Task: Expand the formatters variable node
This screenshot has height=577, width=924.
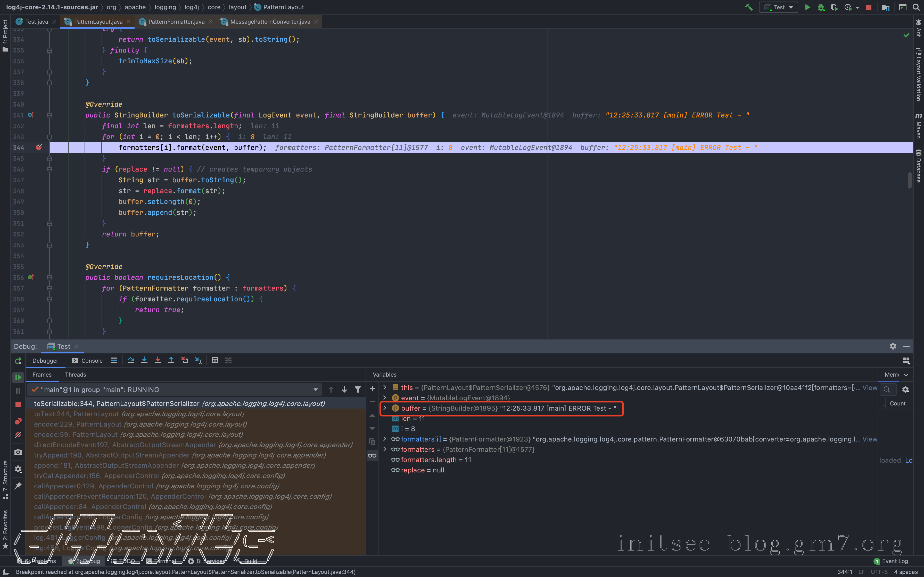Action: pyautogui.click(x=384, y=449)
